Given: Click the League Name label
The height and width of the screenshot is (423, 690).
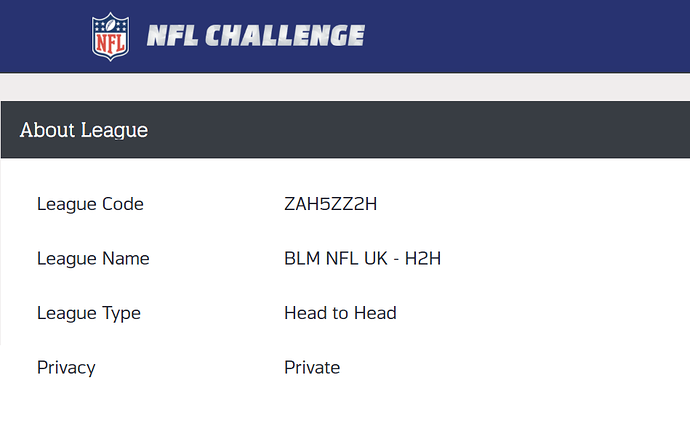Looking at the screenshot, I should [x=93, y=259].
